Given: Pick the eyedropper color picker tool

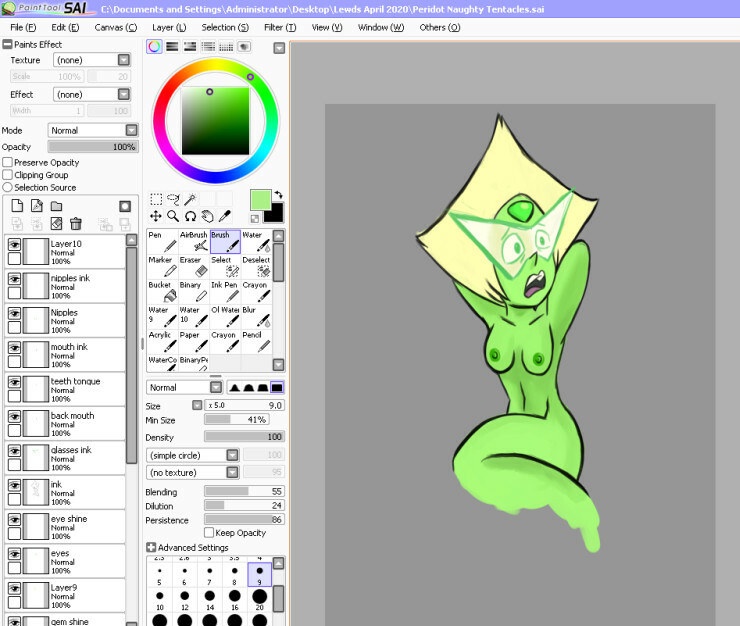Looking at the screenshot, I should (225, 216).
